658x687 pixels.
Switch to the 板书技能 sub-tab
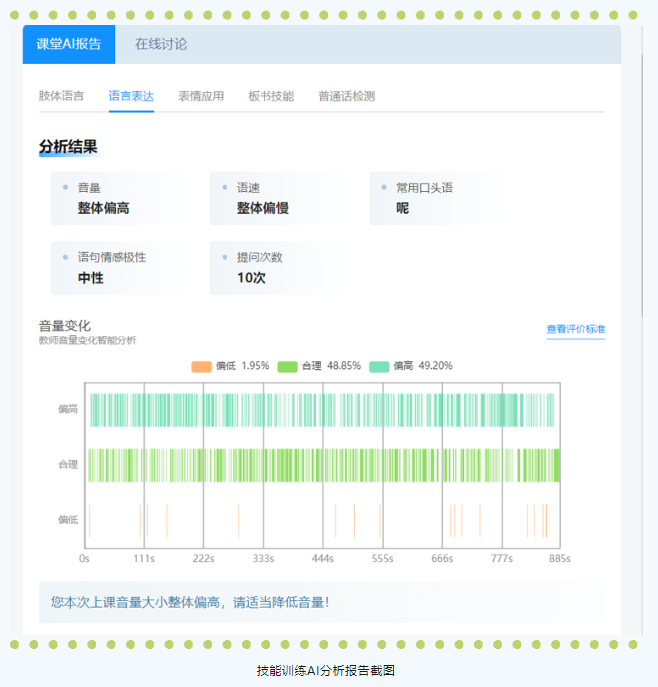tap(271, 96)
